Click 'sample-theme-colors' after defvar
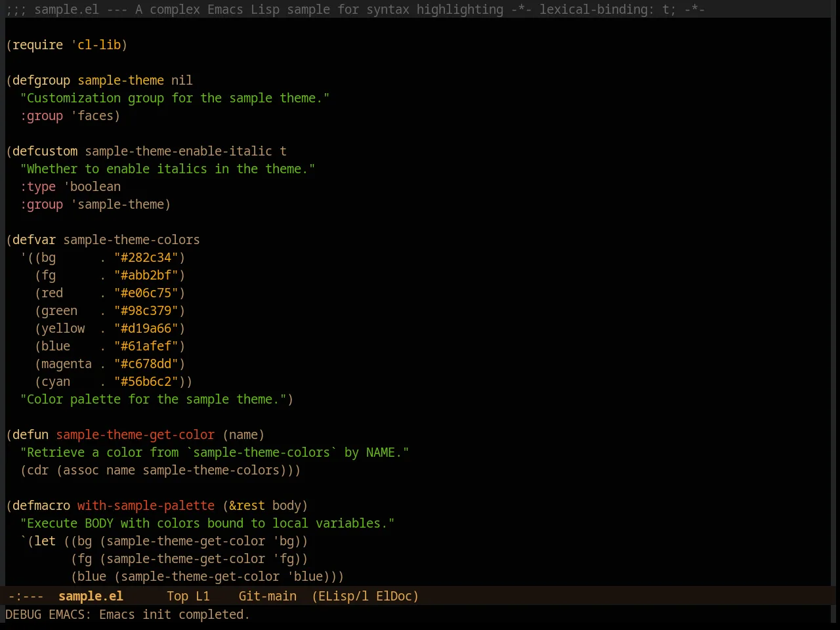Screen dimensions: 840x630 (x=131, y=240)
